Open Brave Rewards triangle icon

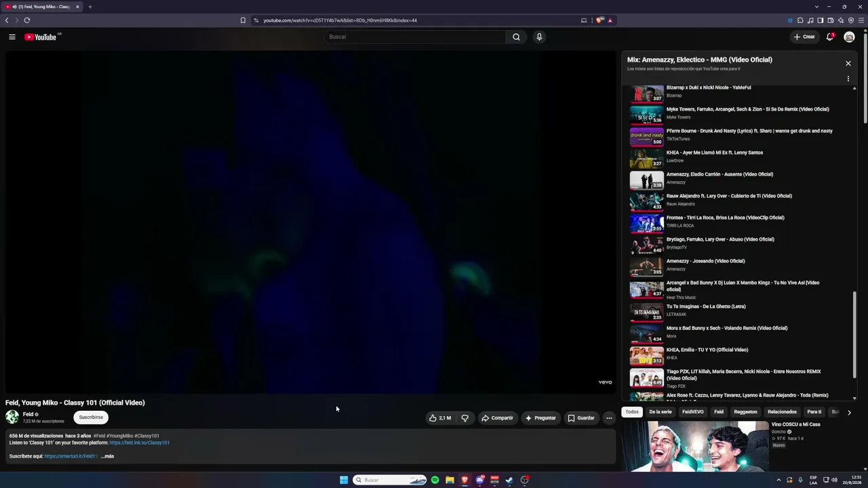(610, 20)
